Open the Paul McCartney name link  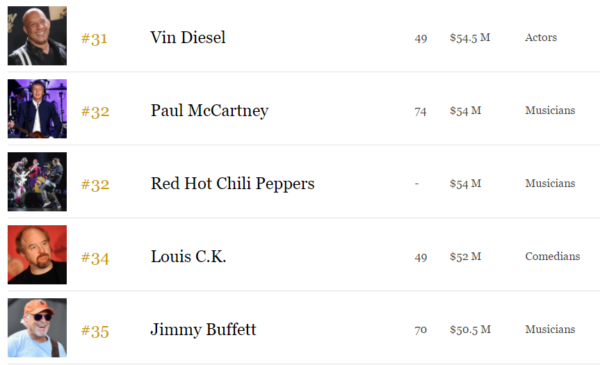[x=209, y=111]
